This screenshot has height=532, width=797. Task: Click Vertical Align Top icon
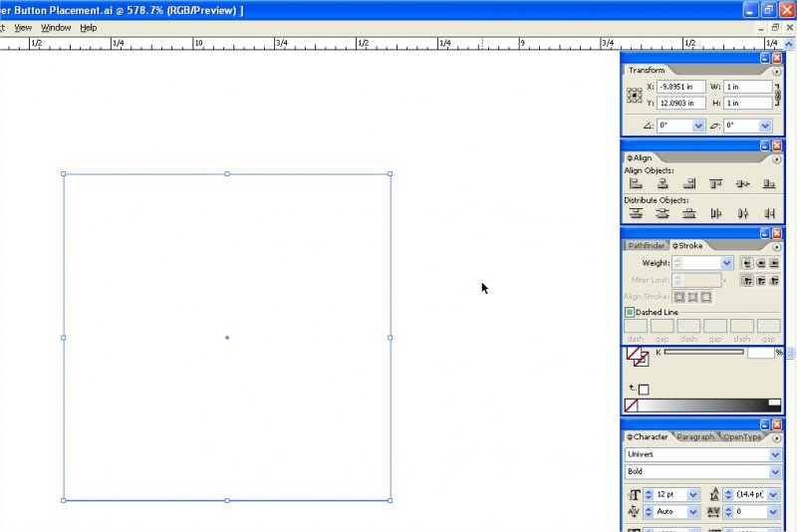pyautogui.click(x=715, y=184)
